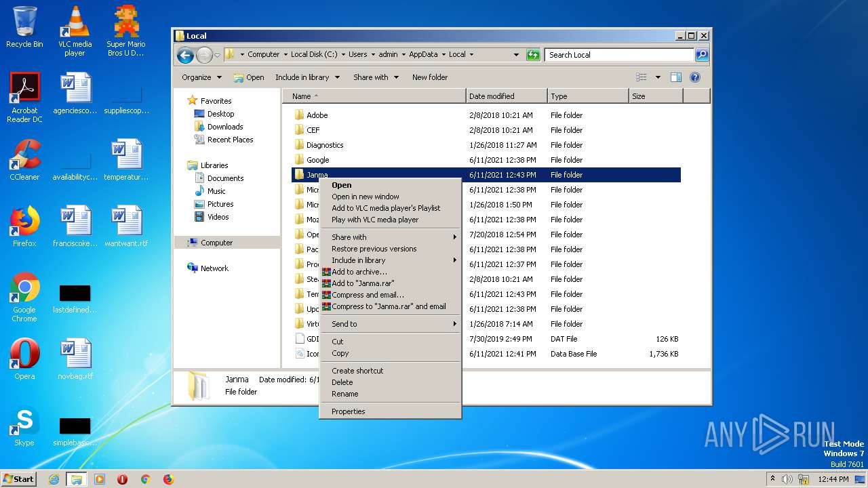Screen dimensions: 868x488
Task: Click Chrome icon in taskbar
Action: tap(145, 479)
